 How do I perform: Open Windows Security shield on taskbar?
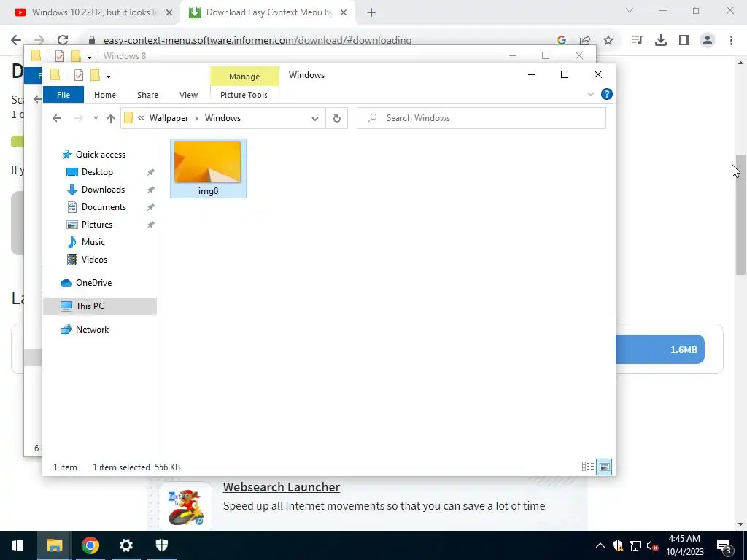click(162, 545)
